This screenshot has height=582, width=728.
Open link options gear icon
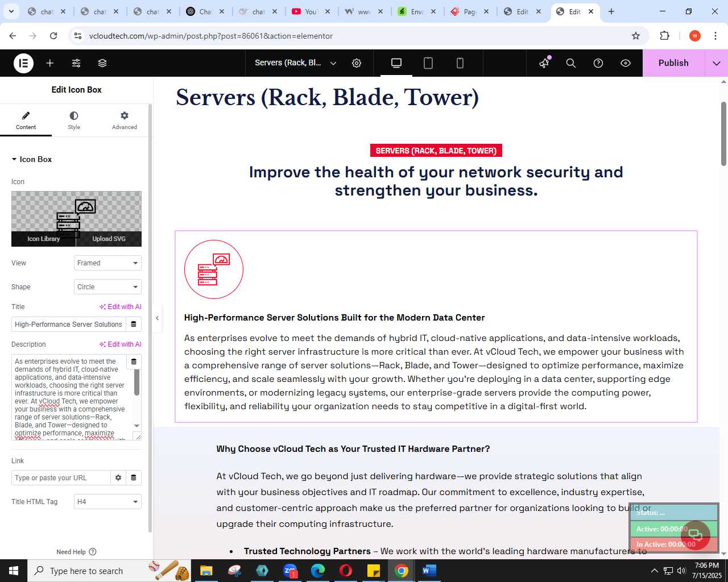(x=118, y=478)
